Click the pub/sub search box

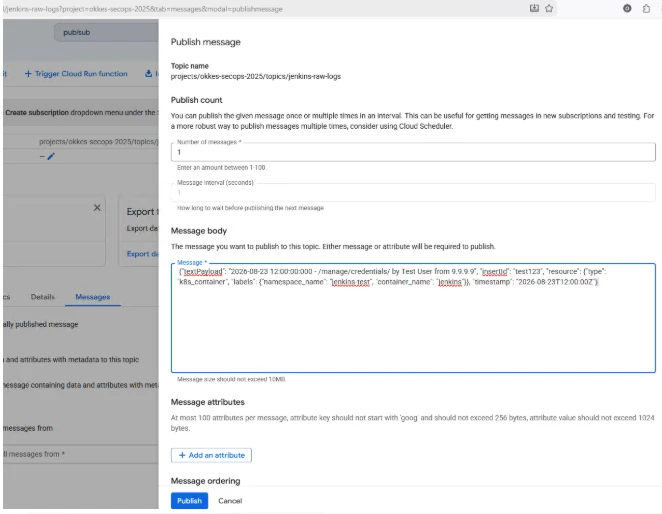point(106,33)
